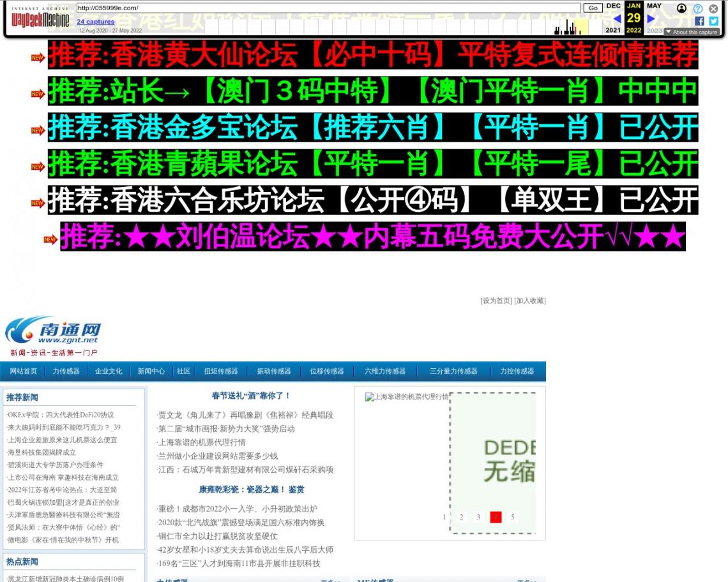Click the 设为首页 link
The image size is (728, 582).
coord(496,301)
